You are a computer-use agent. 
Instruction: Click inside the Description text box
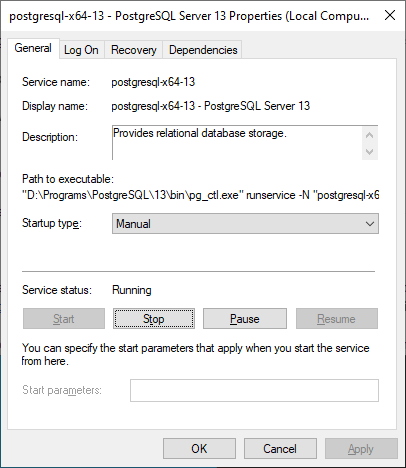237,143
